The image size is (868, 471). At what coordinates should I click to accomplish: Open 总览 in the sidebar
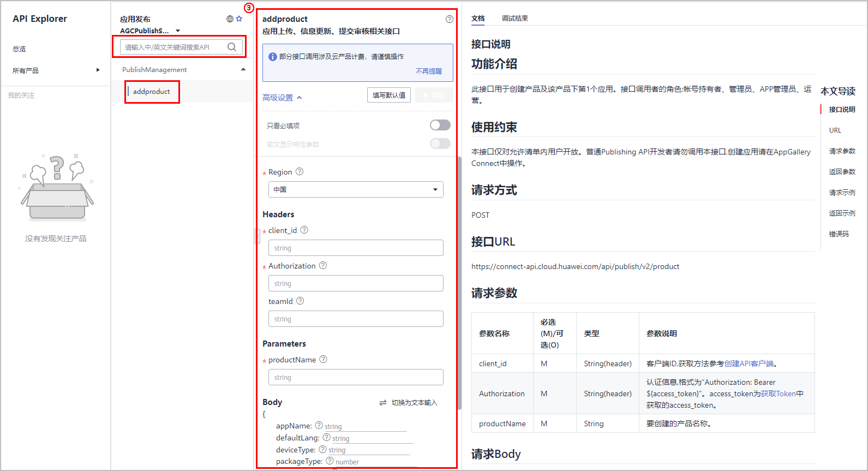click(x=19, y=49)
